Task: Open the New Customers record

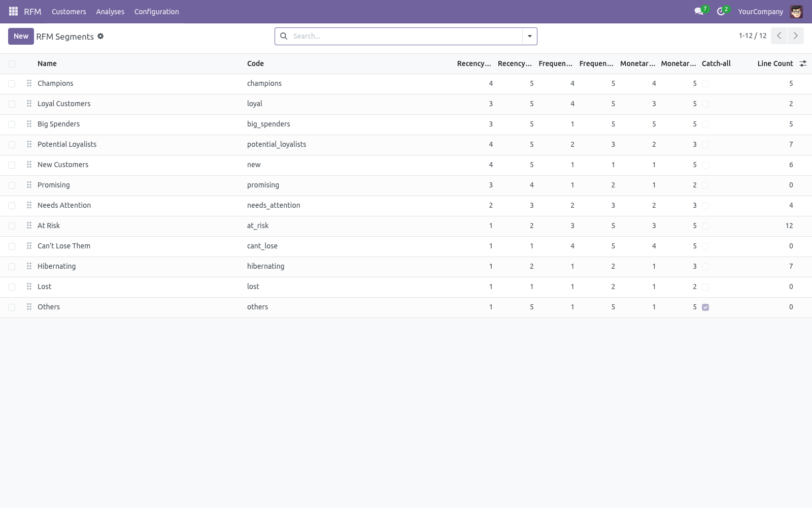Action: 63,165
